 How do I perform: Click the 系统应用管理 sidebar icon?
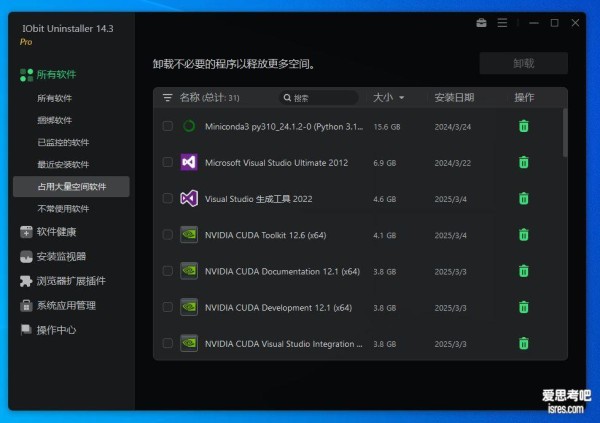point(26,305)
